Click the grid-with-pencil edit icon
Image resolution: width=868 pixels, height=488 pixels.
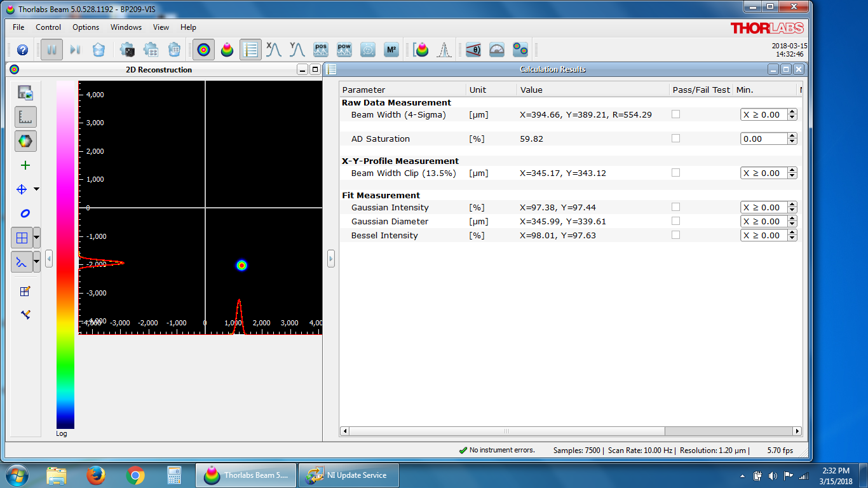pos(25,291)
